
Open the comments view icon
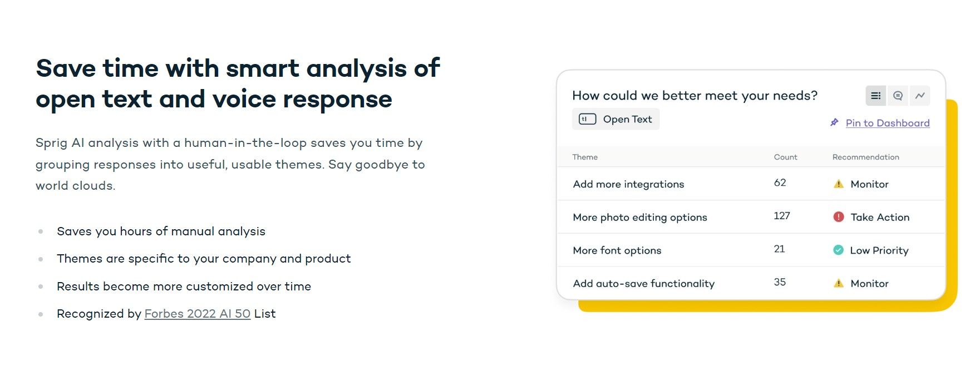[898, 96]
